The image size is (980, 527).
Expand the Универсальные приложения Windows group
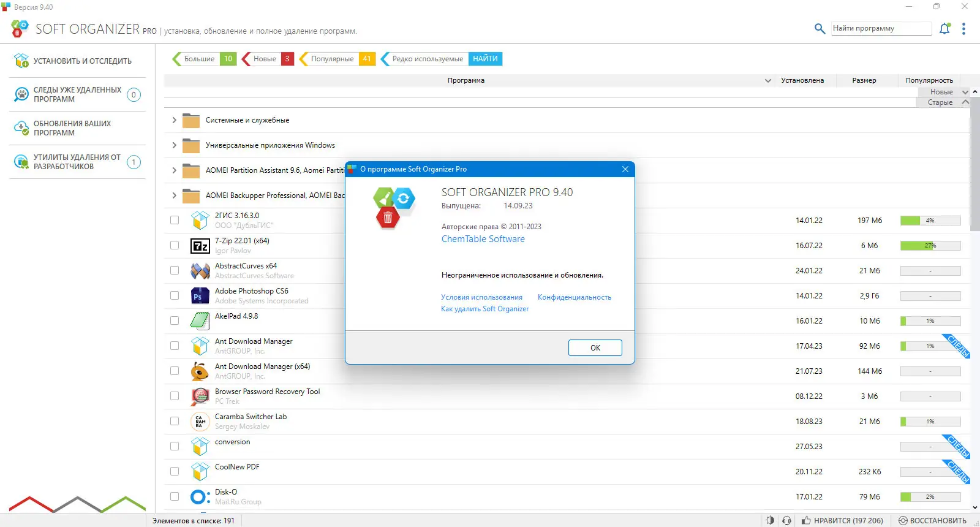coord(174,145)
